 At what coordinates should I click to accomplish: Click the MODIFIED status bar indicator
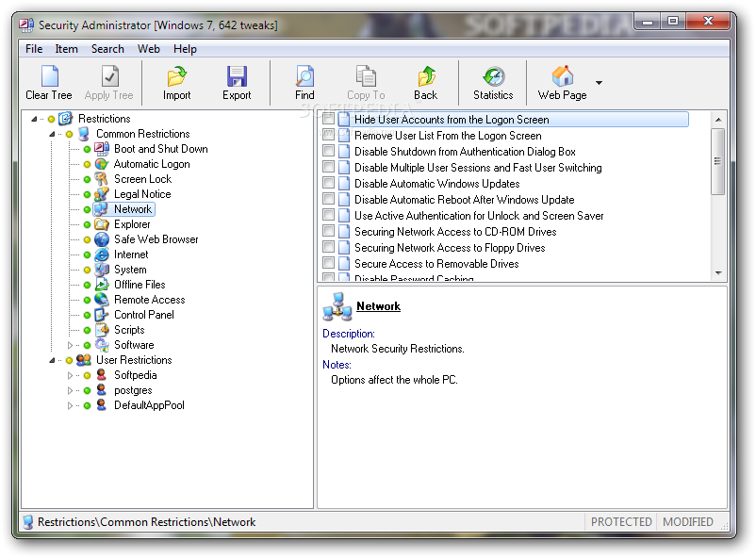pos(687,522)
